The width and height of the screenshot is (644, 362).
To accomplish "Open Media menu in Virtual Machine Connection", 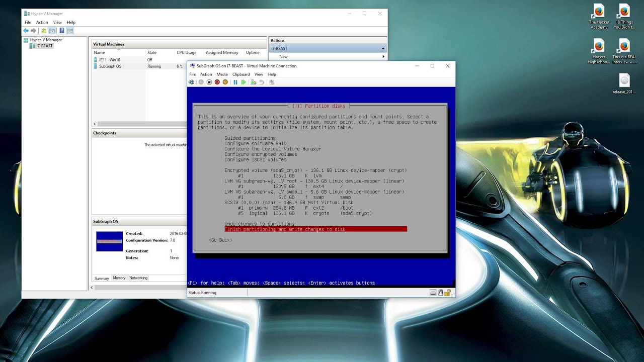I will point(222,74).
